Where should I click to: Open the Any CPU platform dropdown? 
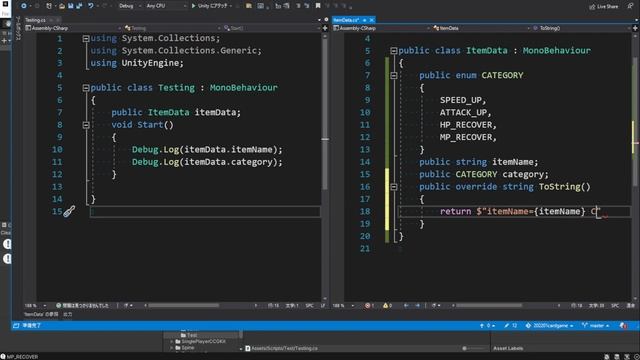pos(166,6)
